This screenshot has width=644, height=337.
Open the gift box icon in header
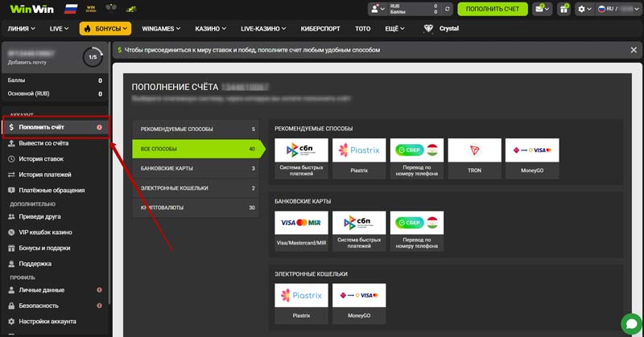tap(563, 9)
